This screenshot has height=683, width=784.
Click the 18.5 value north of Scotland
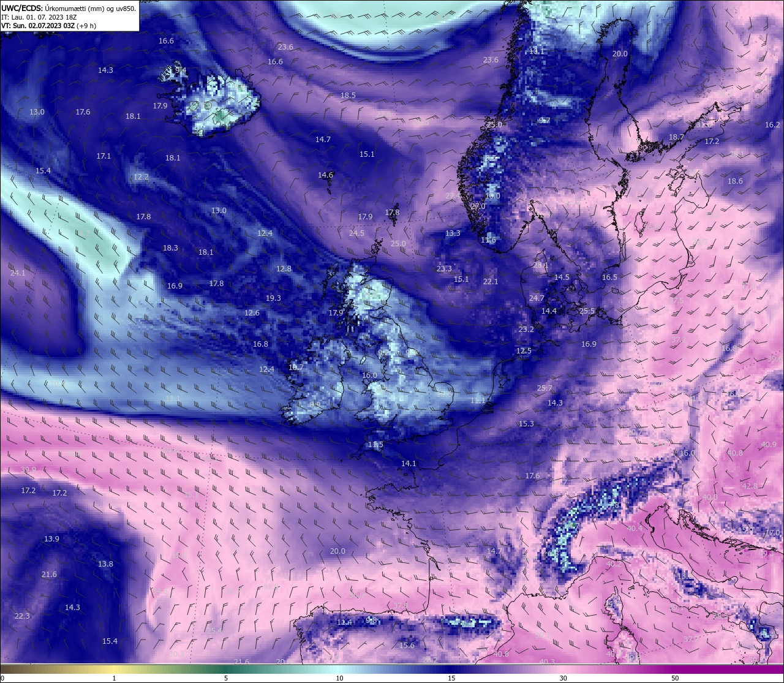point(348,96)
